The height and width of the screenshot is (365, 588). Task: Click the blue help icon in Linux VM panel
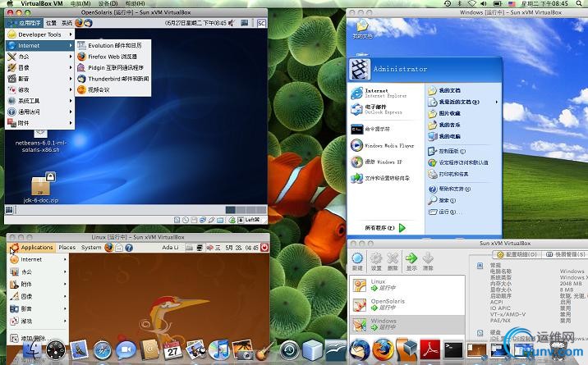129,248
